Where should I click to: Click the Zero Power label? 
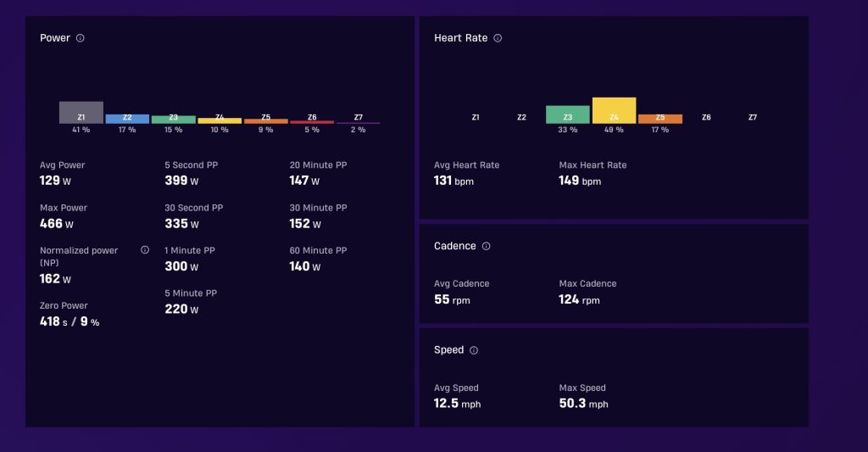[x=64, y=306]
